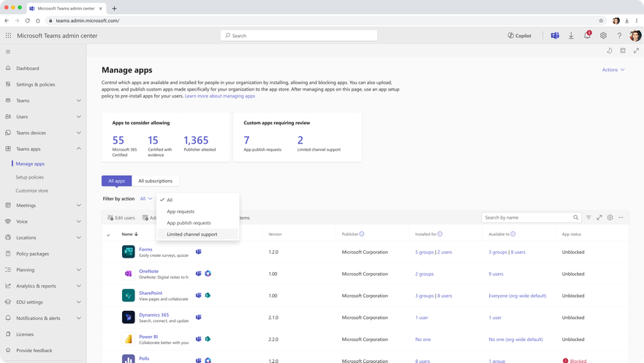Click browser reload button
Image resolution: width=644 pixels, height=363 pixels.
pyautogui.click(x=28, y=20)
